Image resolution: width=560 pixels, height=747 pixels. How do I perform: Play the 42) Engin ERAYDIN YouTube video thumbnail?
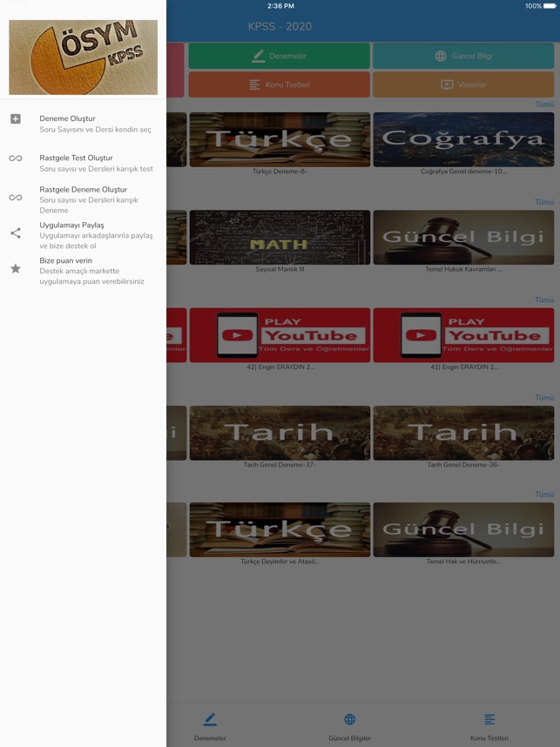[280, 335]
